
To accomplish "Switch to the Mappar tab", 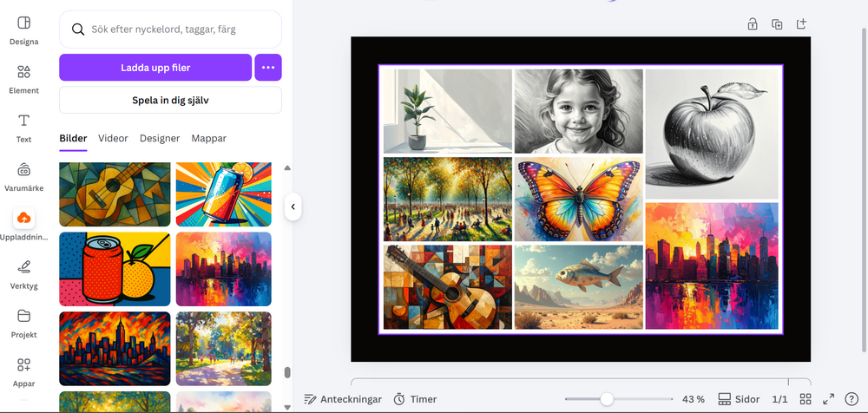I will [x=209, y=138].
